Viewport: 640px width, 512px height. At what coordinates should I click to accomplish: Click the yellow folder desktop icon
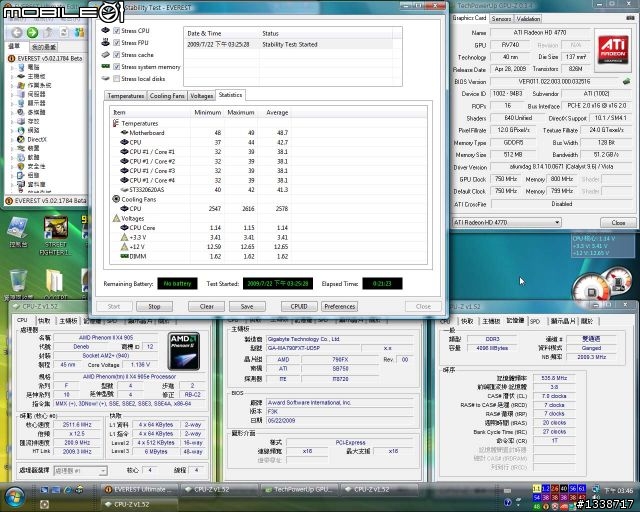pyautogui.click(x=55, y=281)
